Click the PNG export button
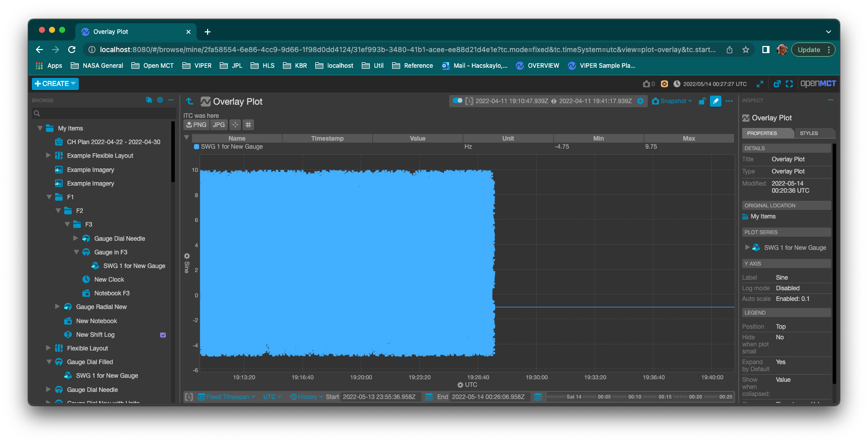The width and height of the screenshot is (868, 443). tap(196, 125)
